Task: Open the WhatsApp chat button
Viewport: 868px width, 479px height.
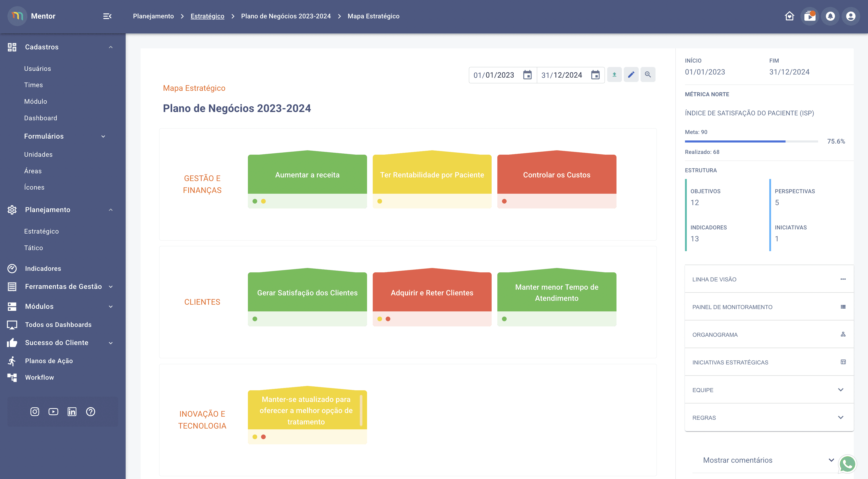Action: click(x=847, y=464)
